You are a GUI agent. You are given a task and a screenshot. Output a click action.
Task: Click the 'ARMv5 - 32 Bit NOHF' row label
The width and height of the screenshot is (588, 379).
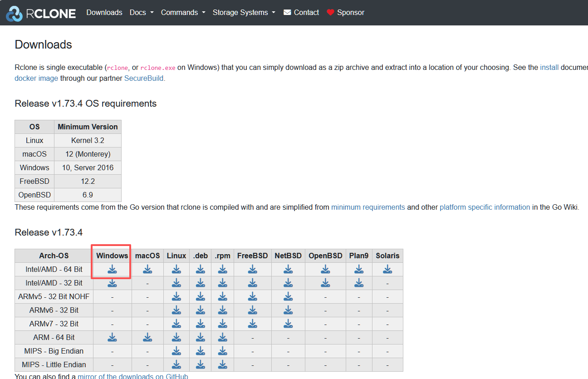(x=54, y=297)
